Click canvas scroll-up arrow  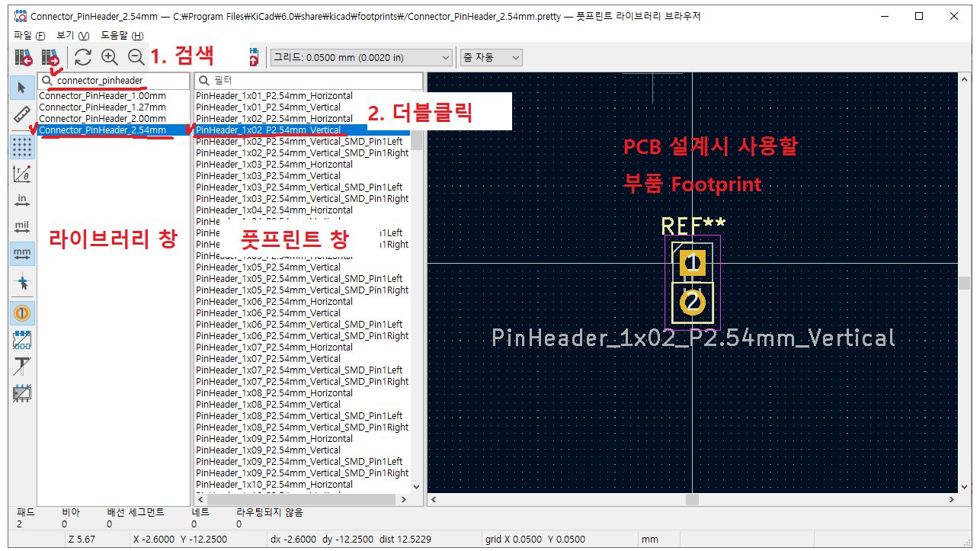[965, 79]
